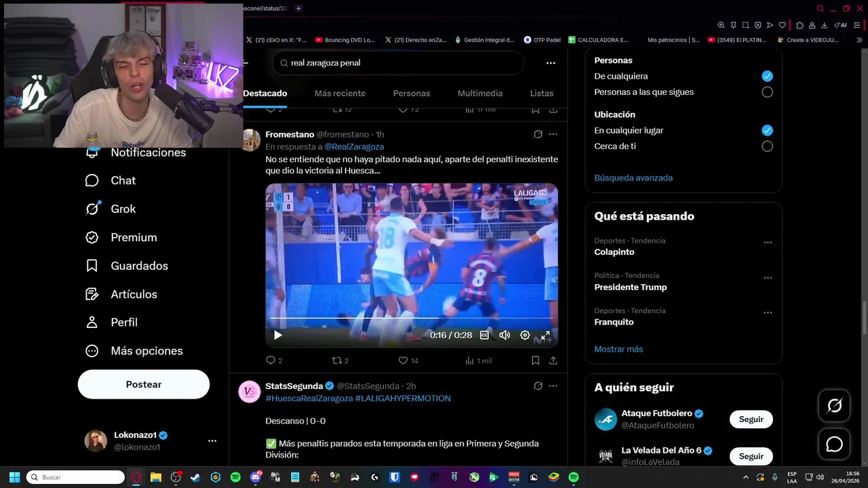Click the taskbar Buscar search box
868x488 pixels.
[x=75, y=477]
